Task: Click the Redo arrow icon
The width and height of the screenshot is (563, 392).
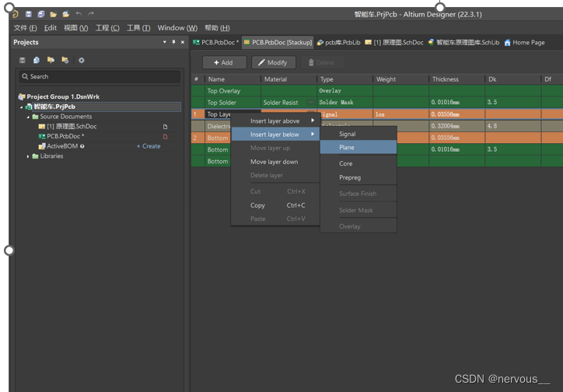Action: click(x=91, y=14)
